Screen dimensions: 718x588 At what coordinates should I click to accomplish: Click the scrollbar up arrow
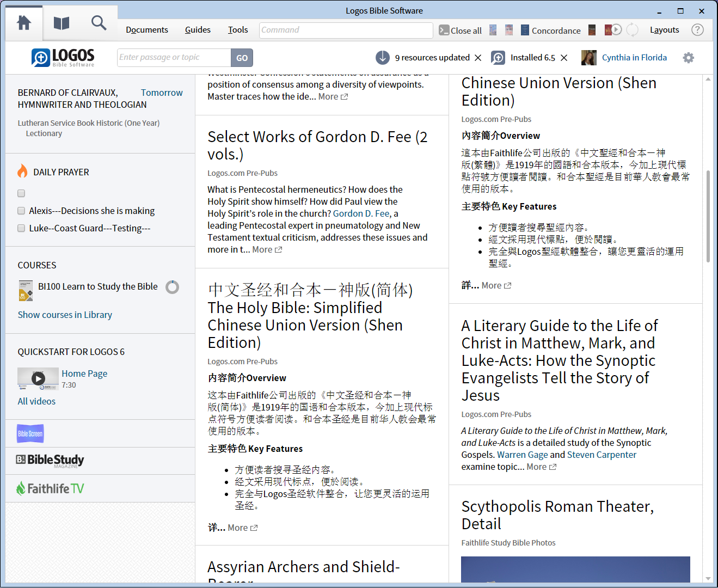(708, 79)
